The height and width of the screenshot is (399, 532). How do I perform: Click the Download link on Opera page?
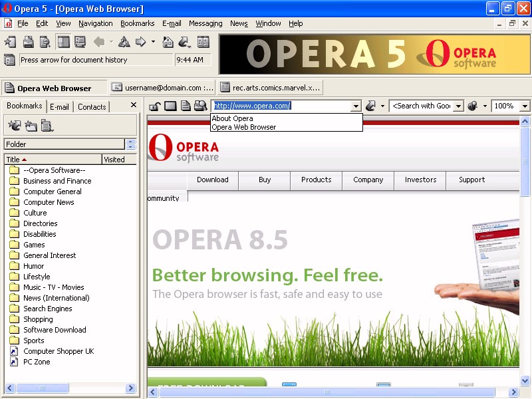[213, 180]
